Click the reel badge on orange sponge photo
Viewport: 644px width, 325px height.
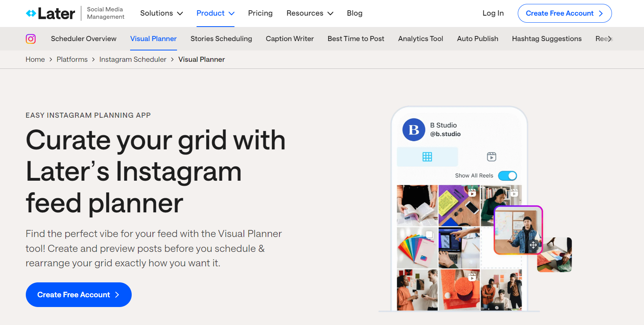(472, 277)
